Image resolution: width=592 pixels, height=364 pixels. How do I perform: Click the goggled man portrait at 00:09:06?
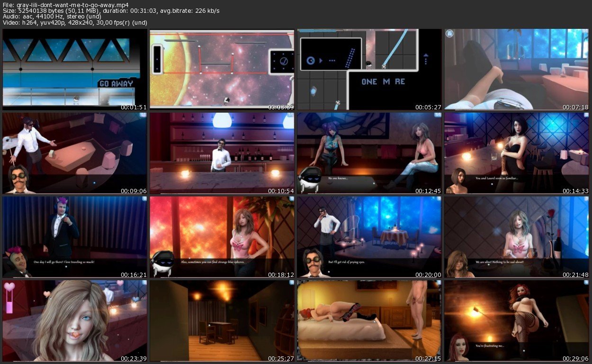(19, 179)
